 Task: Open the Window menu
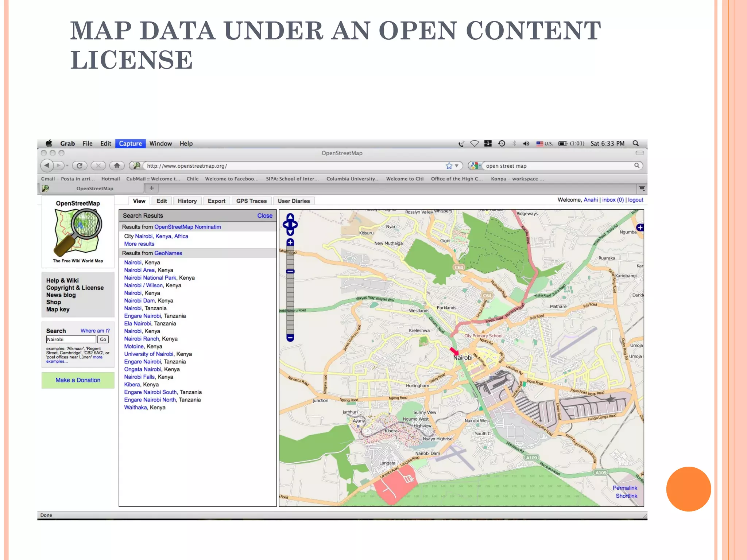(160, 144)
